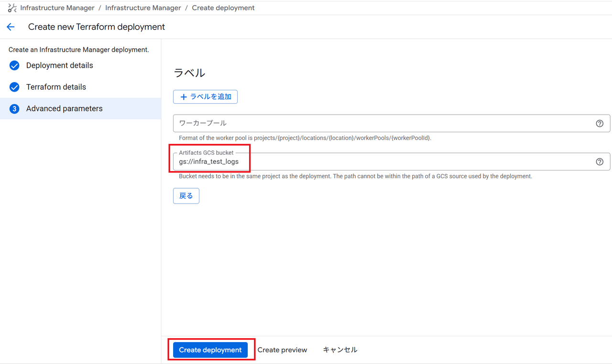Click the ラベルを追加 button
612x364 pixels.
tap(205, 97)
